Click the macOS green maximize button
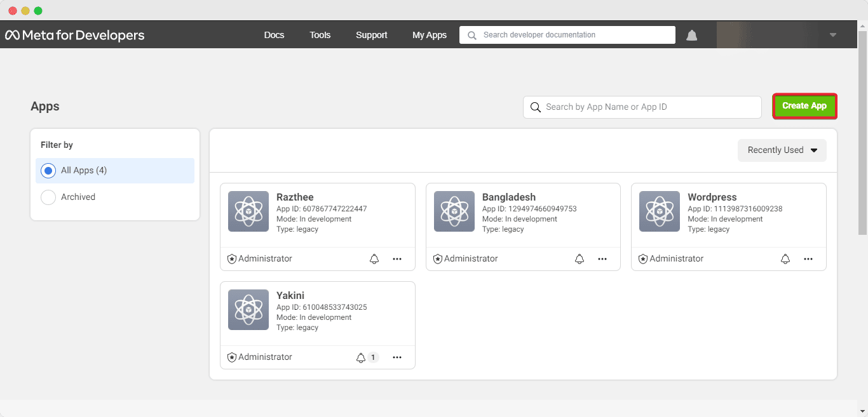This screenshot has width=868, height=417. coord(38,11)
